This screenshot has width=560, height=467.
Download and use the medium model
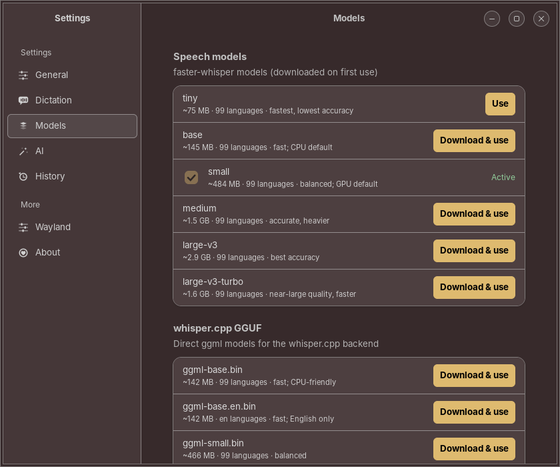474,214
